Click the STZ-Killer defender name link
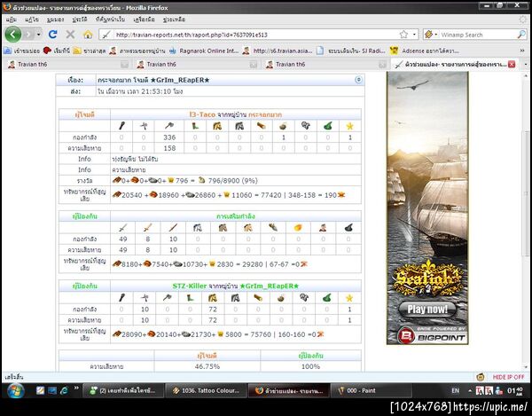This screenshot has height=416, width=532. (x=190, y=286)
